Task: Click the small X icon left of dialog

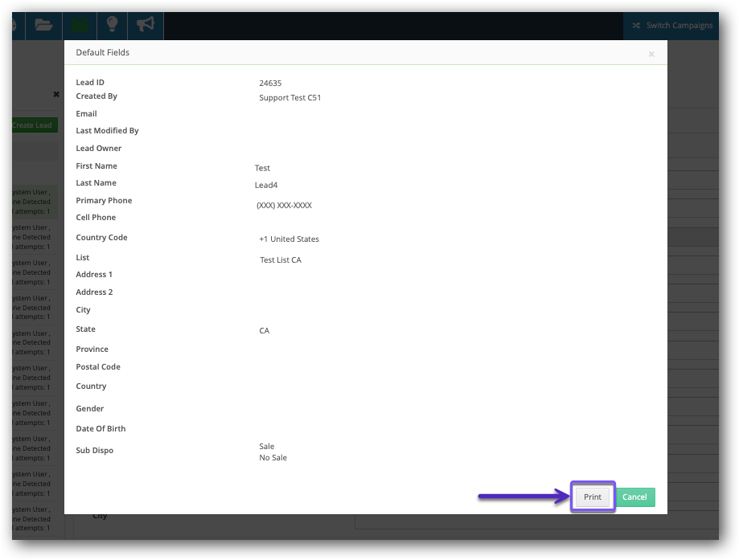Action: 56,94
